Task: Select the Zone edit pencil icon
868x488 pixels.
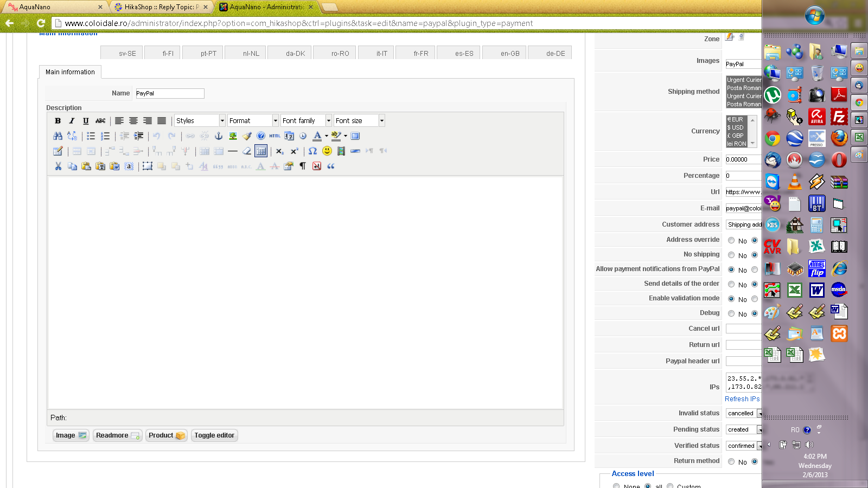Action: click(730, 37)
